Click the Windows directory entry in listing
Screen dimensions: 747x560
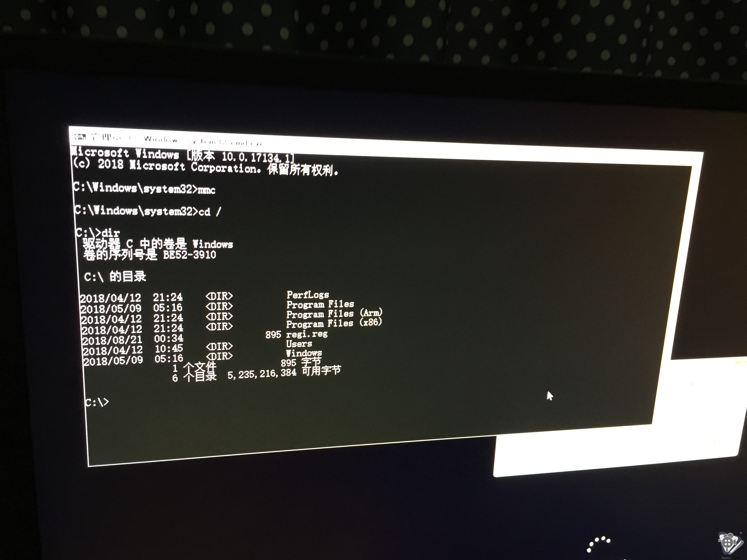coord(304,353)
